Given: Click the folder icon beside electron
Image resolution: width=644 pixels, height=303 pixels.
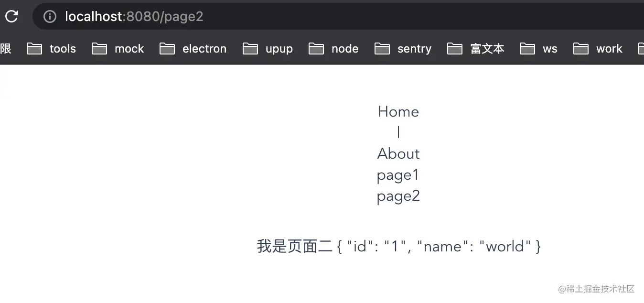Looking at the screenshot, I should pyautogui.click(x=167, y=49).
